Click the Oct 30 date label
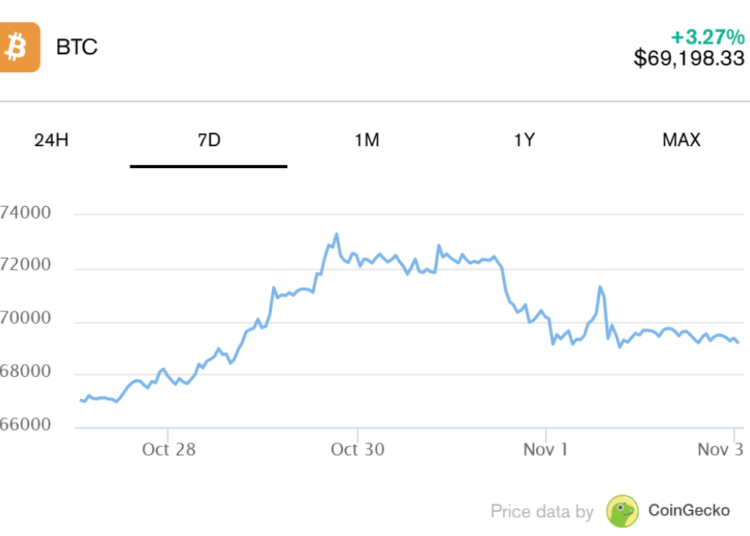Viewport: 750px width, 536px height. (x=357, y=450)
